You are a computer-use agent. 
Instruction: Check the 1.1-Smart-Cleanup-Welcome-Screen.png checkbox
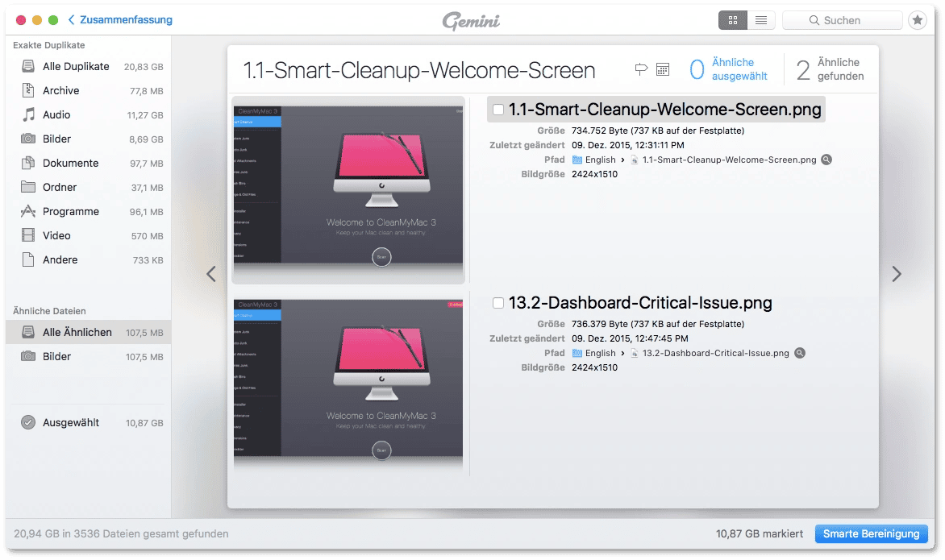pyautogui.click(x=497, y=110)
